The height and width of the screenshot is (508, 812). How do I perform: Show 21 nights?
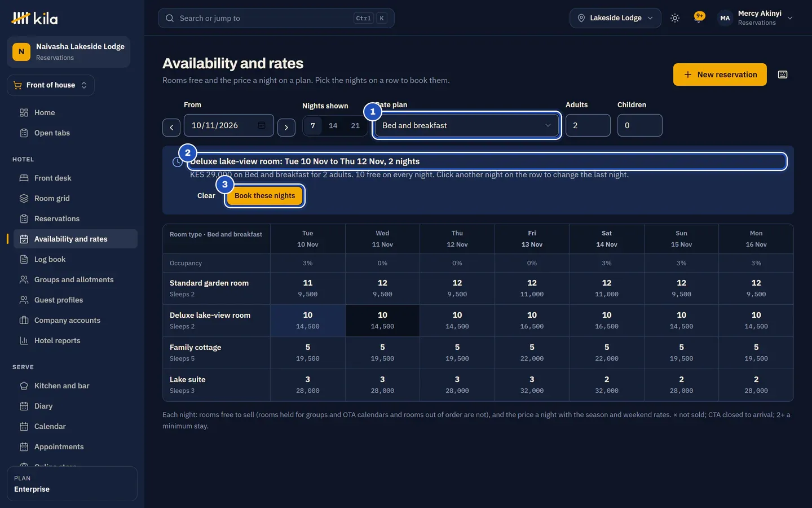(355, 125)
